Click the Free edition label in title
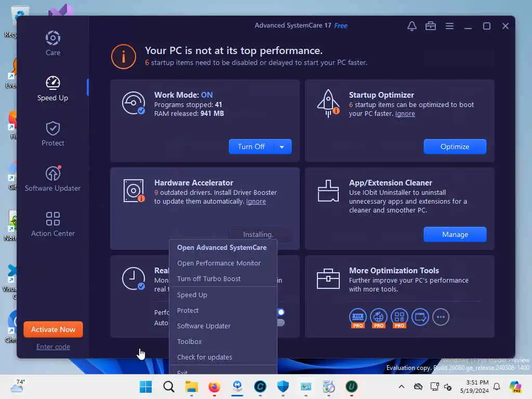532x399 pixels. click(x=341, y=26)
